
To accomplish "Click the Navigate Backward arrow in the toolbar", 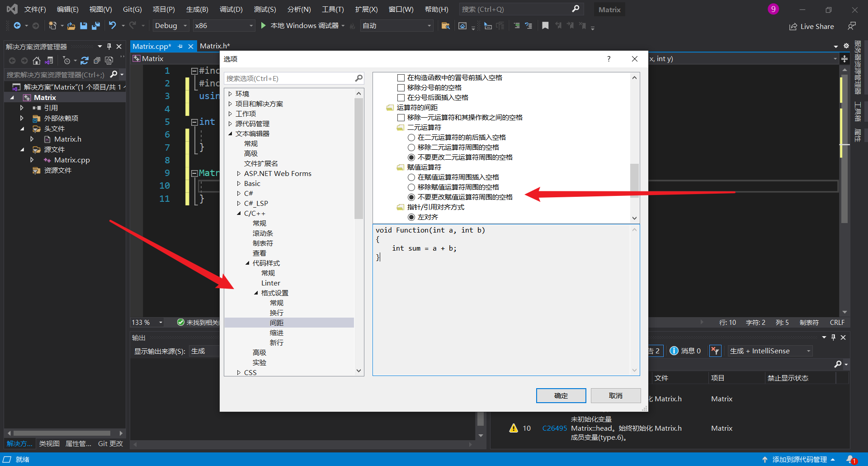I will click(x=17, y=26).
